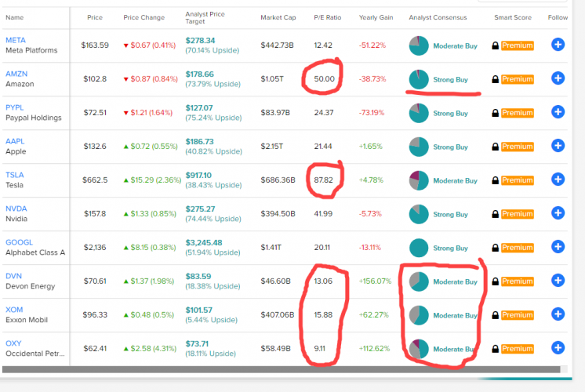Click Occidental price change $2.58 (4.31%)
This screenshot has width=585, height=392.
click(150, 348)
